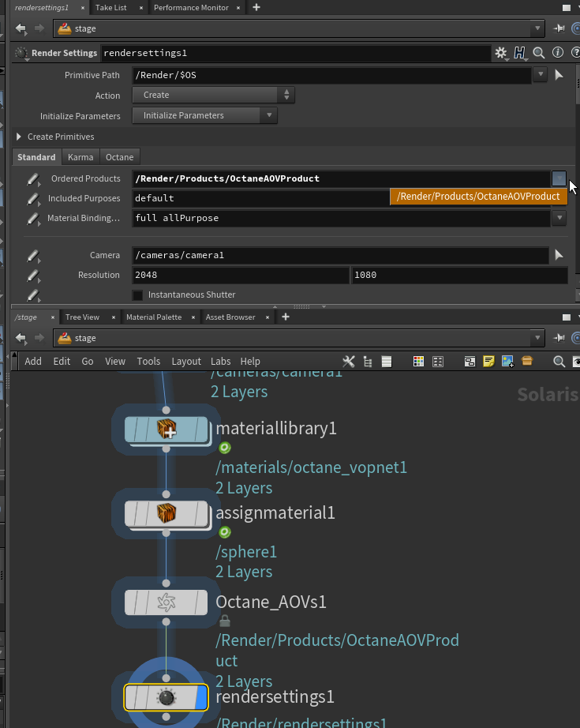
Task: Click the pin icon in network path bar
Action: pyautogui.click(x=559, y=338)
